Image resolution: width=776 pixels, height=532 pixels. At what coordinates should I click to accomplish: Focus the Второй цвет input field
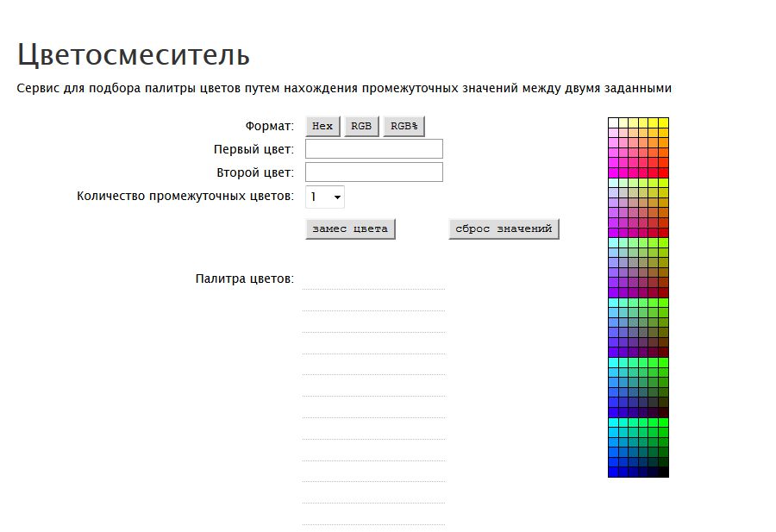point(374,172)
